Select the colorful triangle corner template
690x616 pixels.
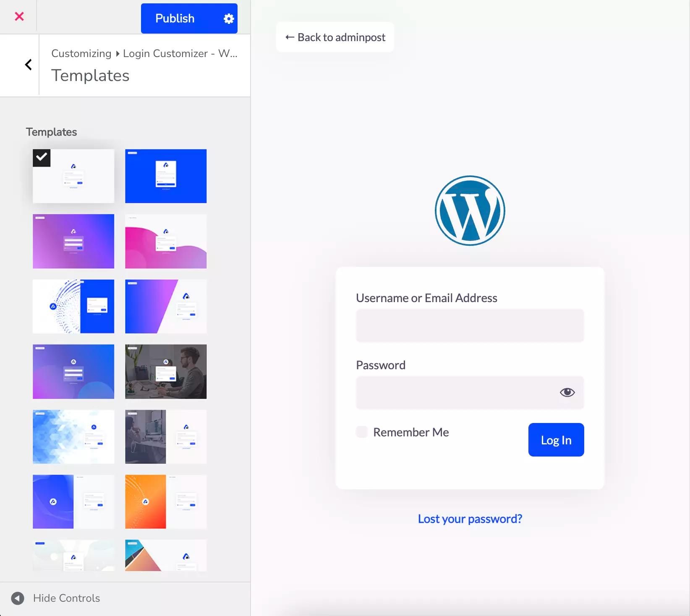click(166, 556)
